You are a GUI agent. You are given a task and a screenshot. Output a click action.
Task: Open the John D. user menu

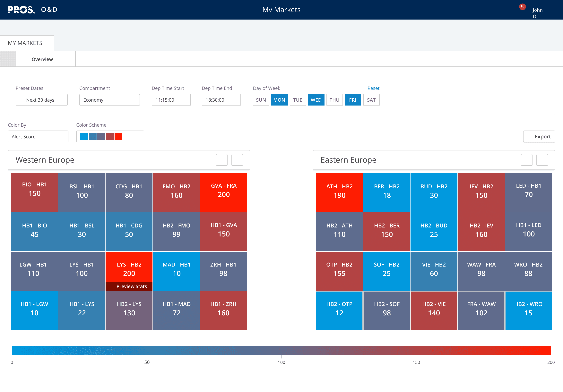click(x=537, y=13)
